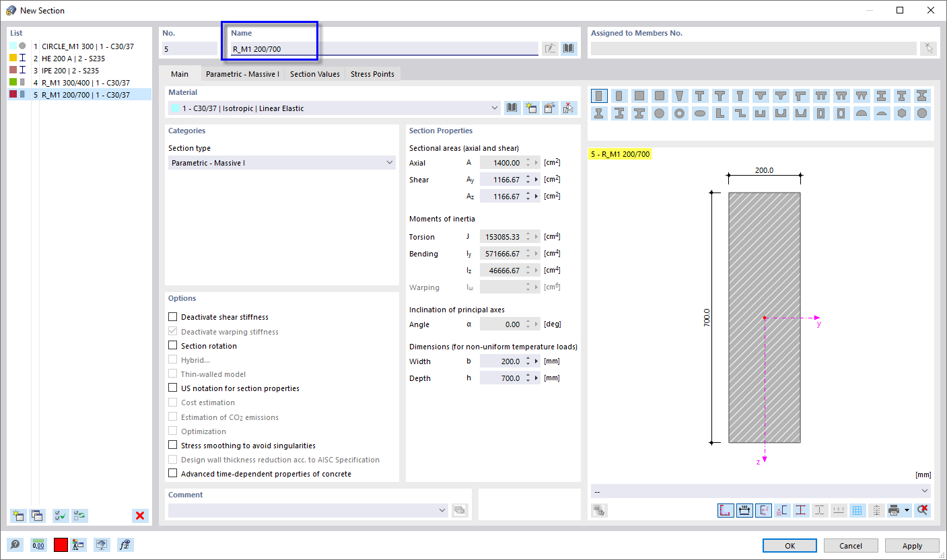Image resolution: width=947 pixels, height=560 pixels.
Task: Choose the plain square section shape icon
Action: (x=639, y=96)
